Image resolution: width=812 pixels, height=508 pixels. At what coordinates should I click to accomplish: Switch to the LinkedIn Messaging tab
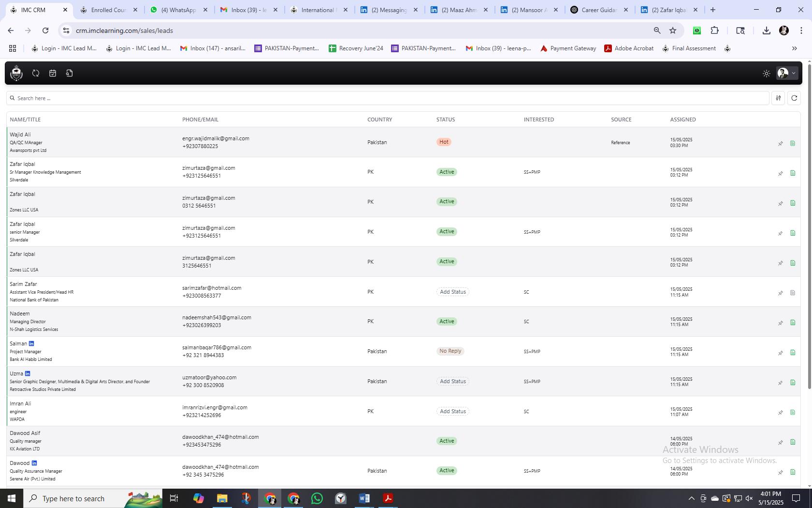coord(389,10)
